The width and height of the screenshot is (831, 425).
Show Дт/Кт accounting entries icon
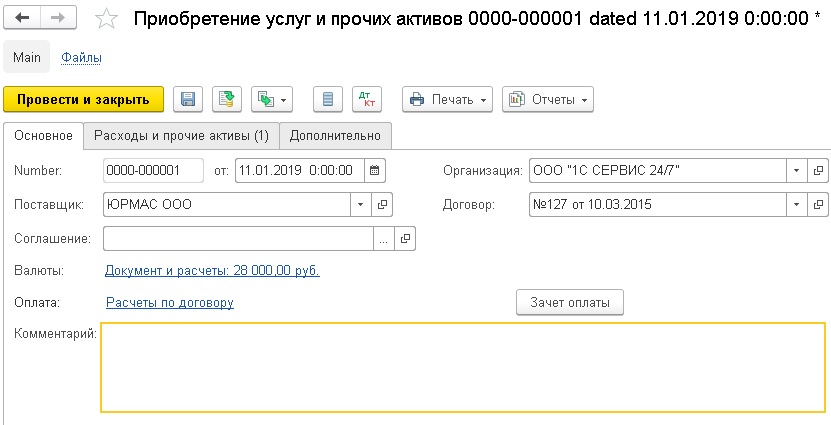click(x=367, y=100)
